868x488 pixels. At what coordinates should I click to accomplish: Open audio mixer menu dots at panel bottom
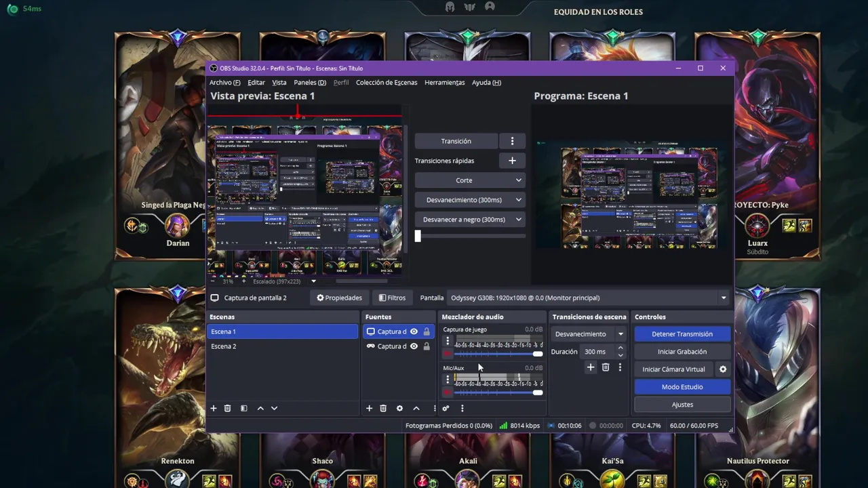[x=462, y=408]
